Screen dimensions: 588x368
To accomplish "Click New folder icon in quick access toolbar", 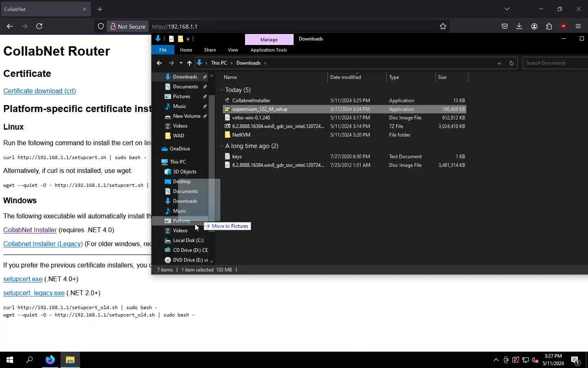I will click(x=180, y=39).
